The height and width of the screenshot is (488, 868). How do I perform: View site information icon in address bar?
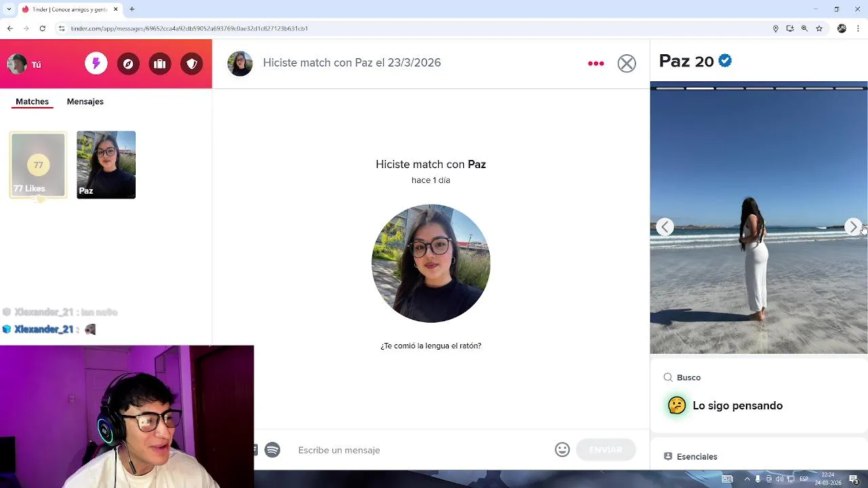(61, 28)
